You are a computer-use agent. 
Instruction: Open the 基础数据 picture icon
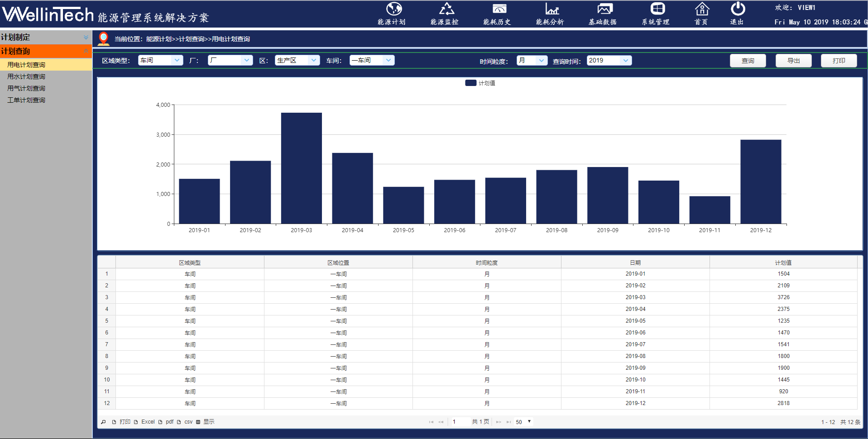pyautogui.click(x=605, y=9)
